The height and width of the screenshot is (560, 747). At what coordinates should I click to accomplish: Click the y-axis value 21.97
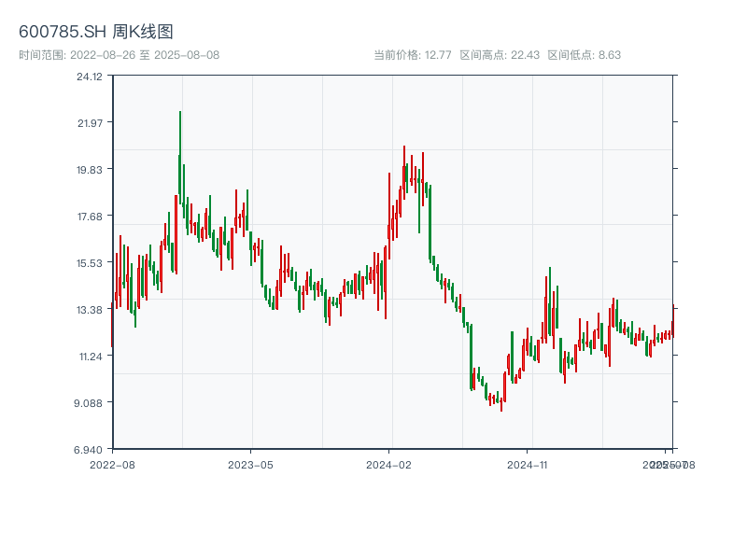coord(90,123)
